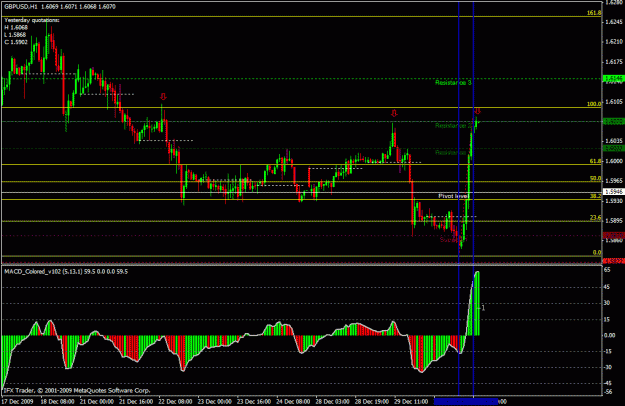Click the '28 Dec 19:00' time axis label
Viewport: 625px width, 406px height.
point(372,402)
